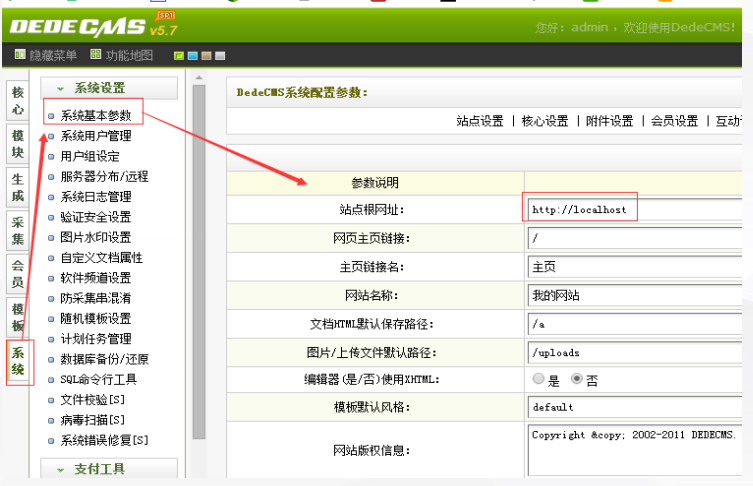Open 病毒扫描[S] menu item
Image resolution: width=753 pixels, height=486 pixels.
click(92, 420)
